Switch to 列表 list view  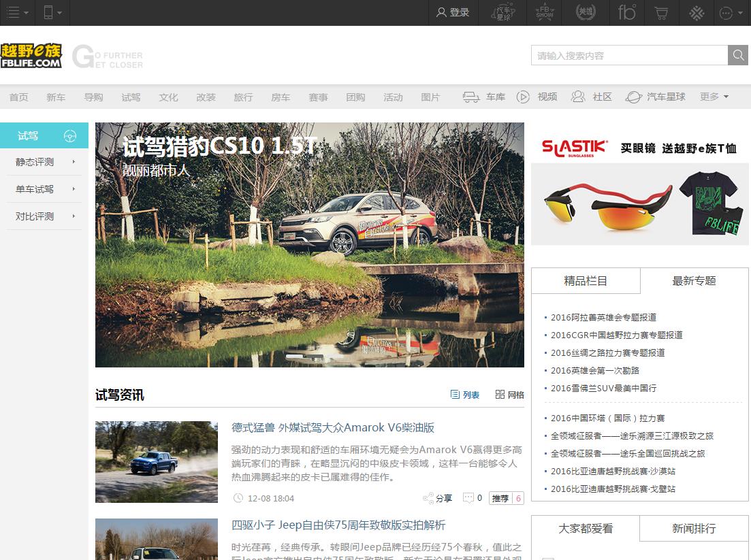point(465,395)
